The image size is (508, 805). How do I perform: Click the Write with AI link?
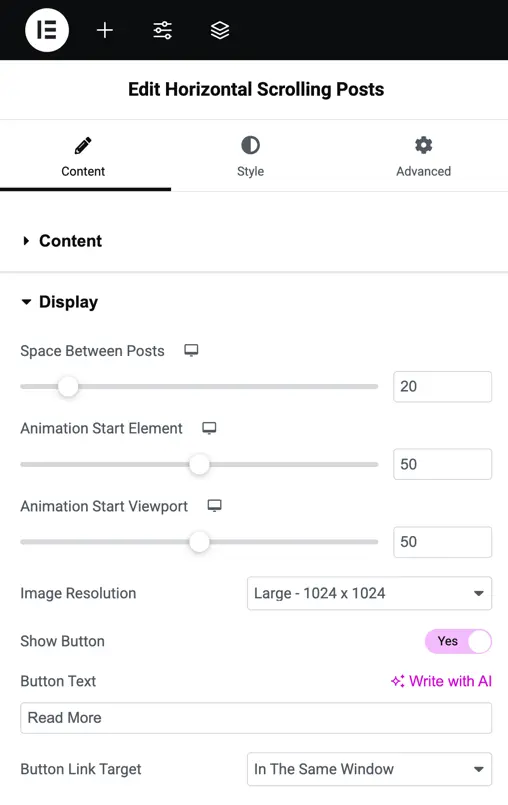441,681
